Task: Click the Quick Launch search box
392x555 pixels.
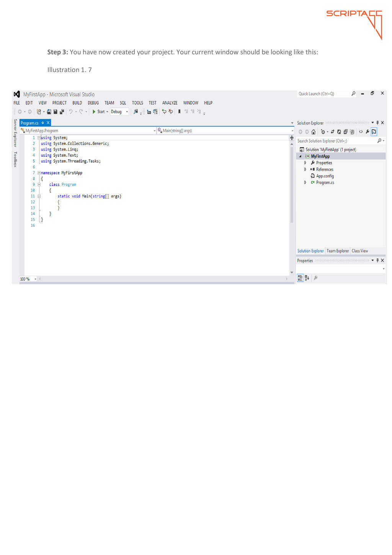Action: [x=327, y=94]
